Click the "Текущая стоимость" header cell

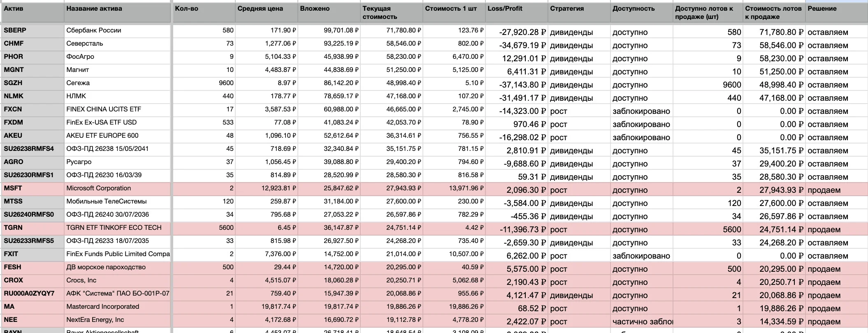(x=391, y=13)
